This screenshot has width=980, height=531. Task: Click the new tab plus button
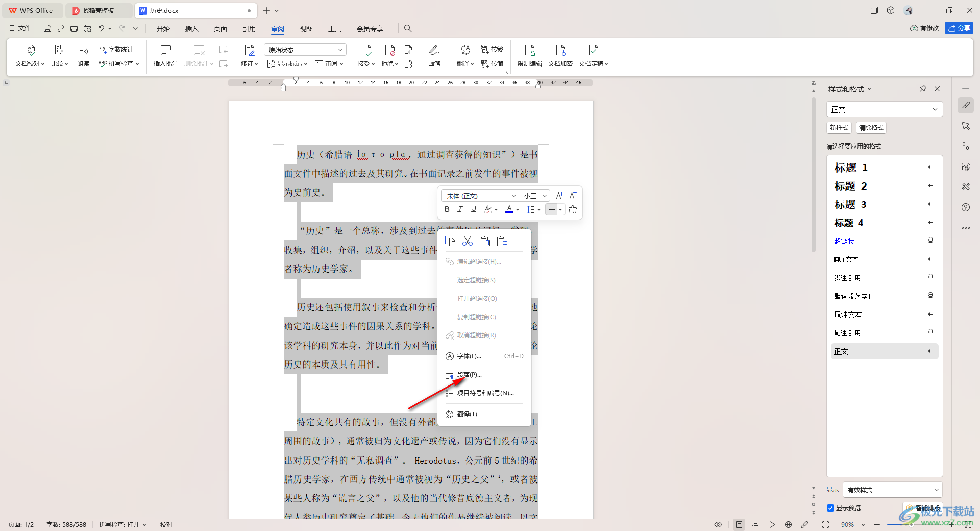click(x=266, y=10)
